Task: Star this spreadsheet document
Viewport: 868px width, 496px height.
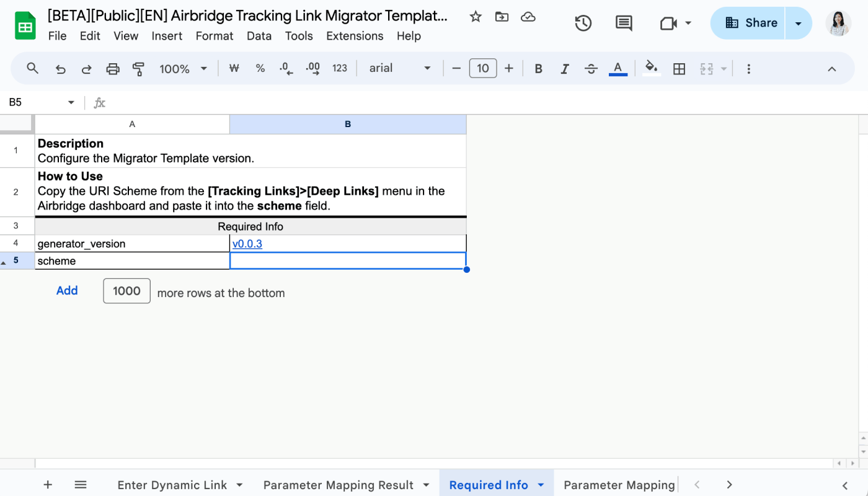Action: pyautogui.click(x=476, y=17)
